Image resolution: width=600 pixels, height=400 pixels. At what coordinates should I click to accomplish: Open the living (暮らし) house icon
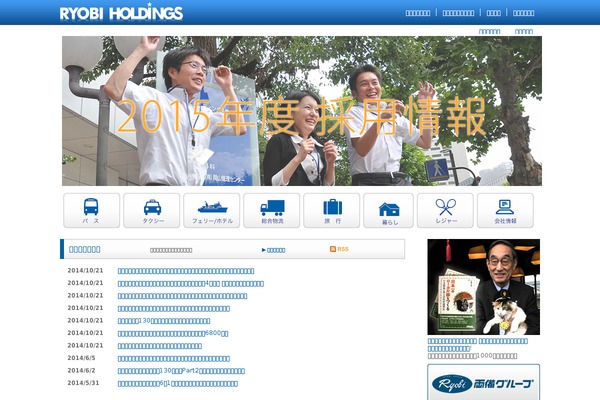388,211
